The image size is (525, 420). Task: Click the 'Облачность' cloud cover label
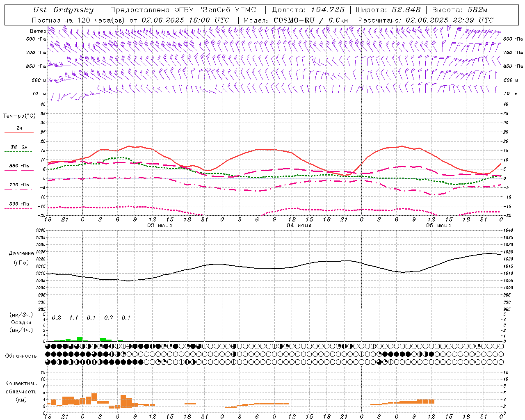click(21, 356)
